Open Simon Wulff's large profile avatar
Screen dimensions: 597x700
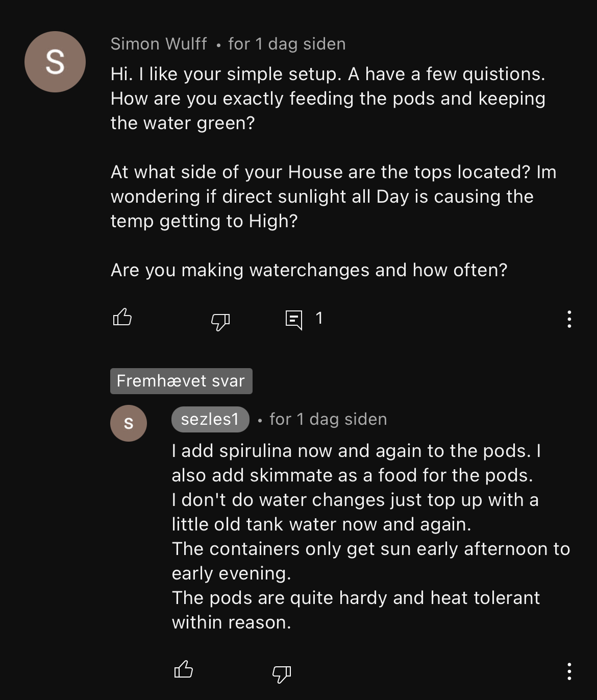pos(55,62)
